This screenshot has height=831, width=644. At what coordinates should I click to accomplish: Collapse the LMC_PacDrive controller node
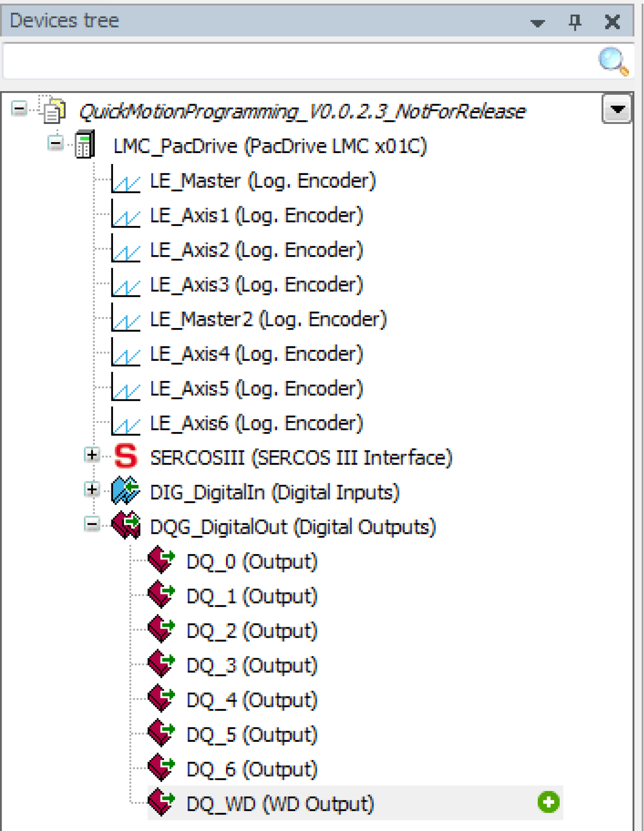[55, 143]
